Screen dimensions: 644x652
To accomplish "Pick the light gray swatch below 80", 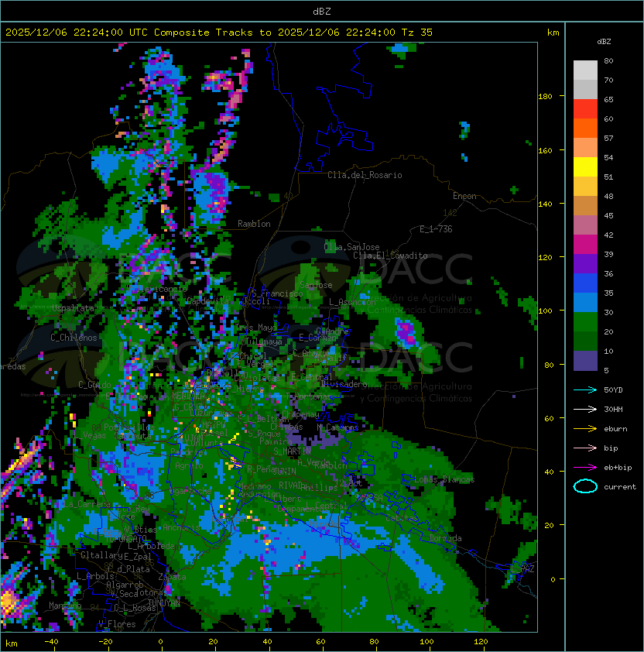I will 585,70.
